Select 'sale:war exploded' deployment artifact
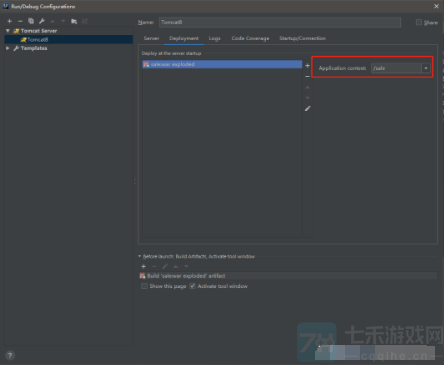 point(222,64)
